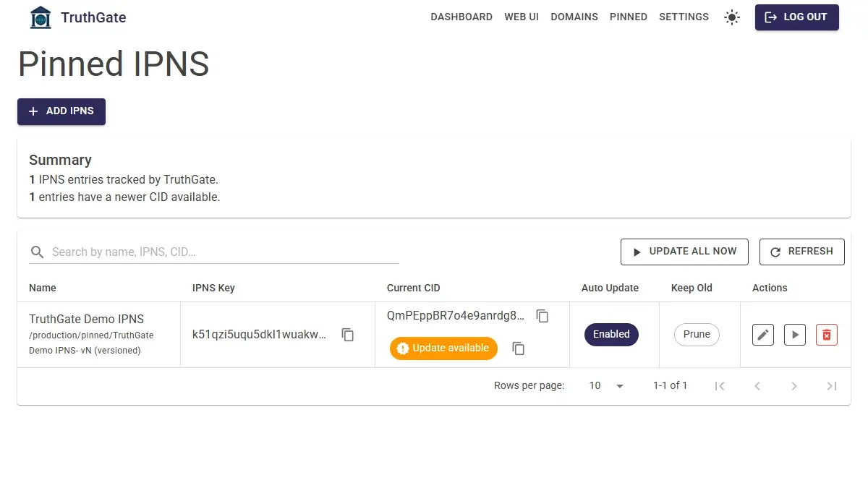
Task: Toggle the Enabled auto update chip
Action: pyautogui.click(x=611, y=335)
